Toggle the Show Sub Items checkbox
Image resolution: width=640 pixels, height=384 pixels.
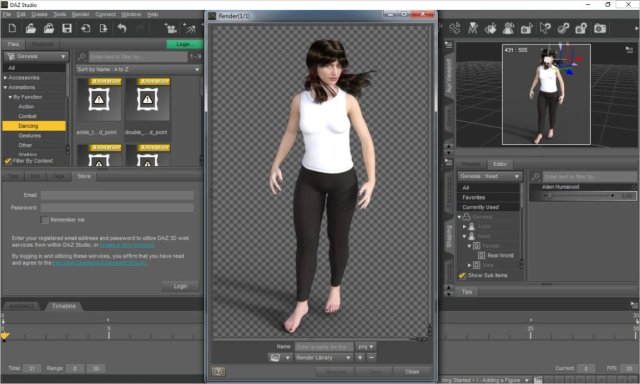tap(462, 275)
